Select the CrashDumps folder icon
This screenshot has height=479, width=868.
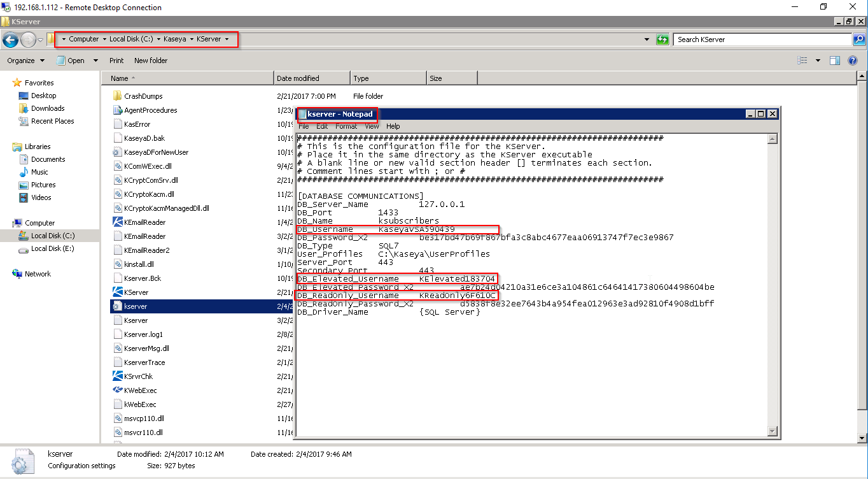(x=117, y=96)
